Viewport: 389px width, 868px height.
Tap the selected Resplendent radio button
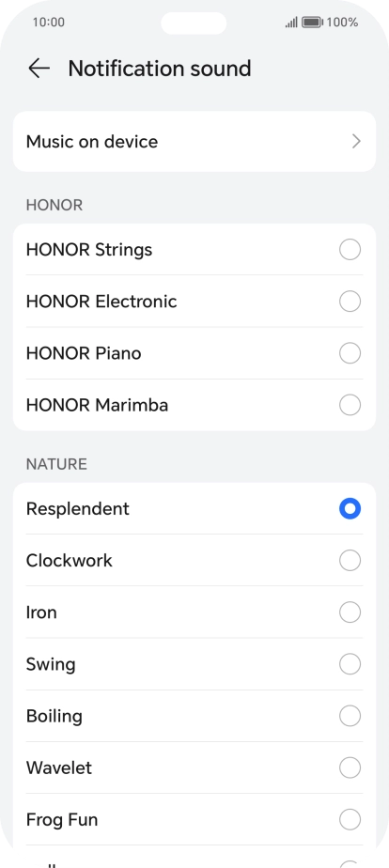tap(350, 509)
